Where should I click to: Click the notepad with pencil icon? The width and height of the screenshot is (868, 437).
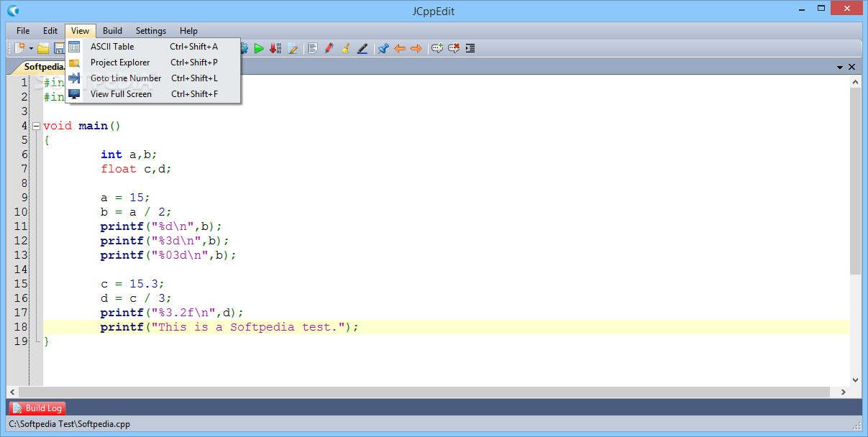pos(293,48)
